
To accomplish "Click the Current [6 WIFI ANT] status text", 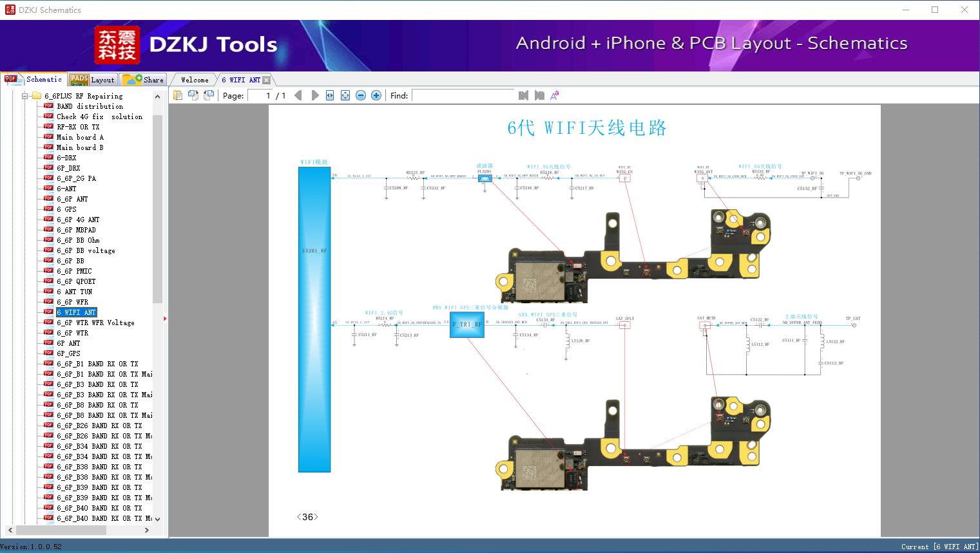I will (x=939, y=547).
